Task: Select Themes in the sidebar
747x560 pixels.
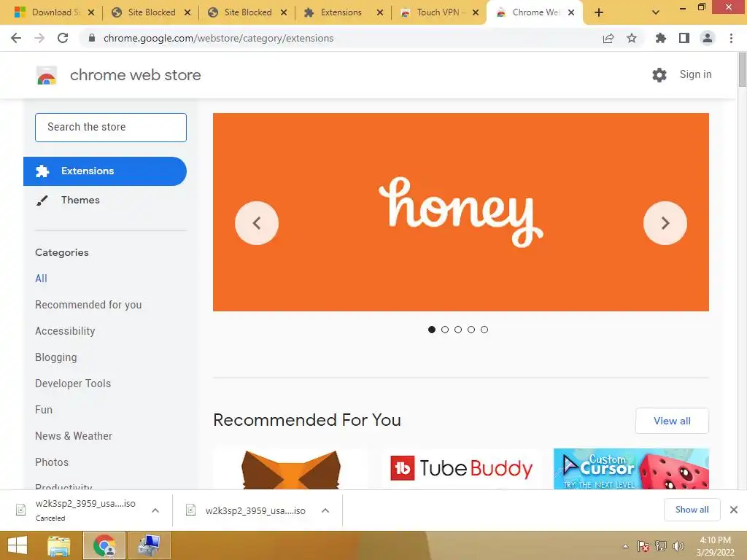Action: click(80, 200)
